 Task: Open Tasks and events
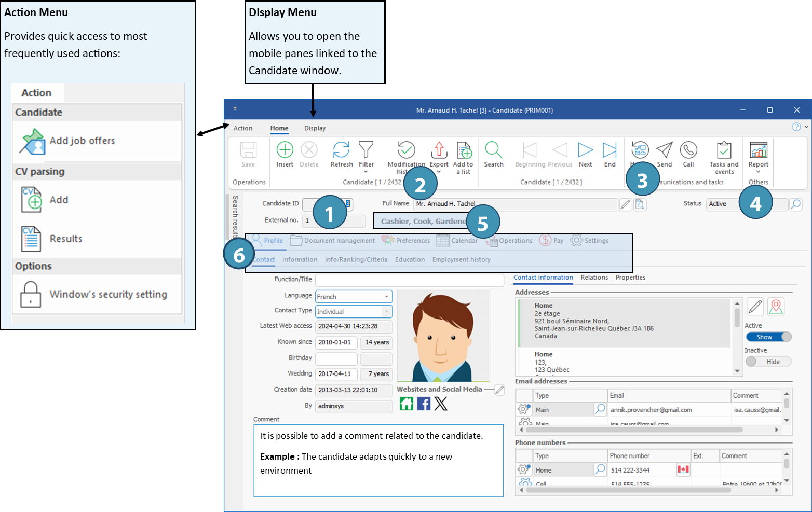tap(724, 151)
